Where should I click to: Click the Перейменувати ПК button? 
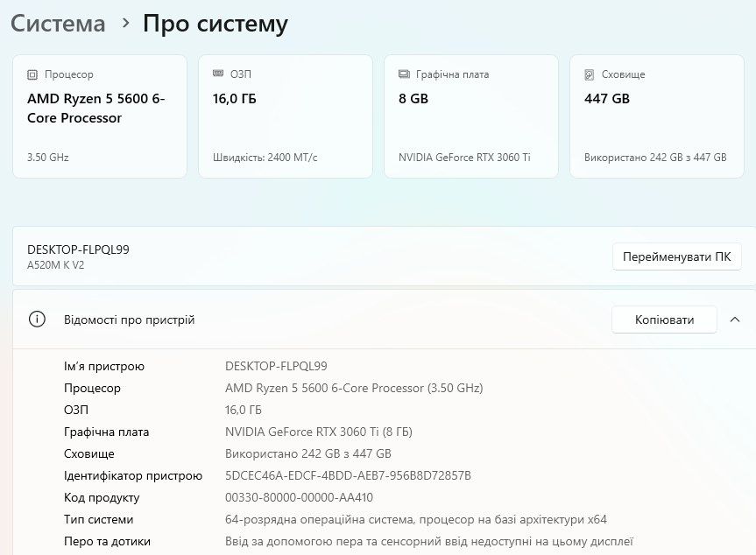[x=677, y=256]
